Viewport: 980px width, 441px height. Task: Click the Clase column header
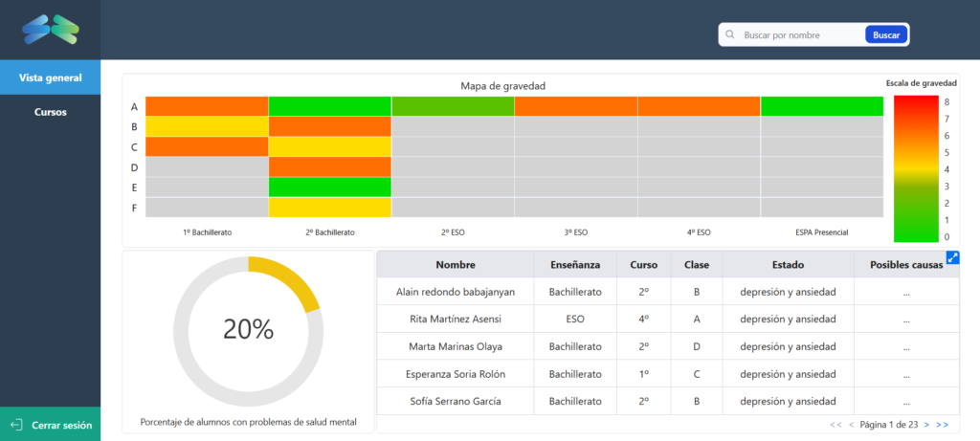pyautogui.click(x=697, y=265)
